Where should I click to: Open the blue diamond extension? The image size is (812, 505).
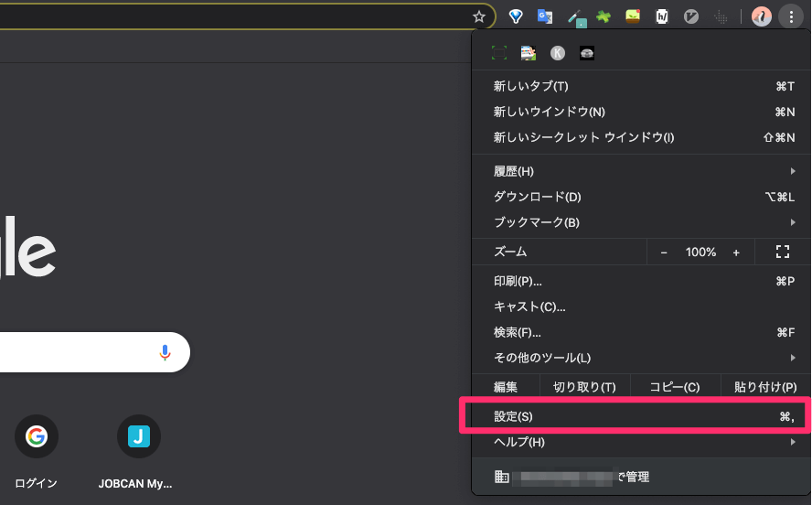coord(515,16)
